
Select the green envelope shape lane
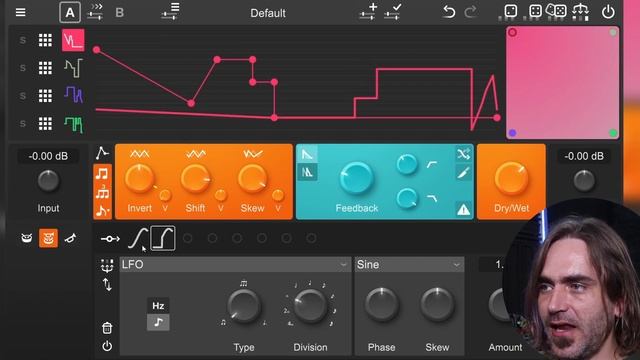click(x=73, y=124)
